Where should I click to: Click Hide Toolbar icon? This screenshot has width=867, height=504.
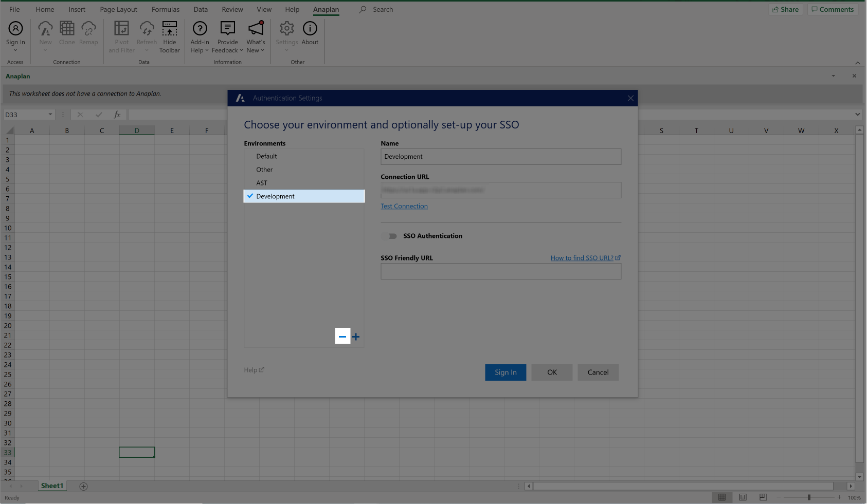(170, 28)
